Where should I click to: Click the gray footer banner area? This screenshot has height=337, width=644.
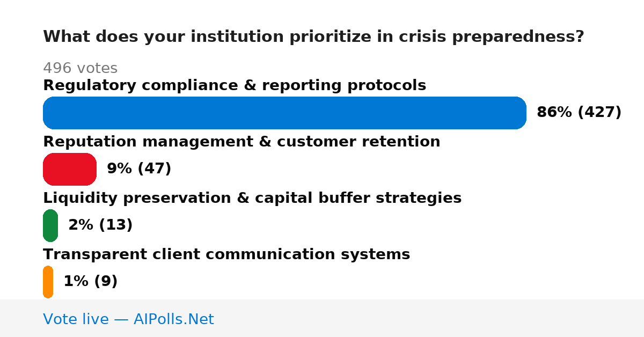(322, 318)
